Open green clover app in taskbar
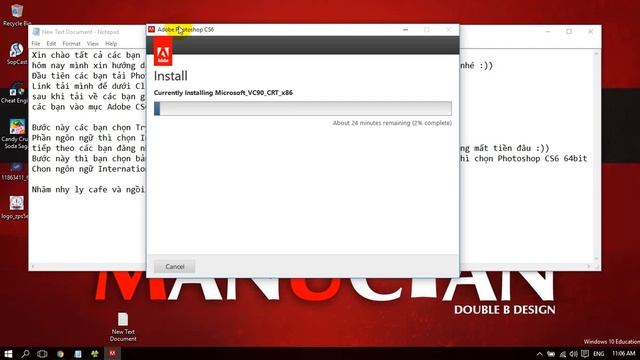Screen dimensions: 640x360 pos(95,353)
